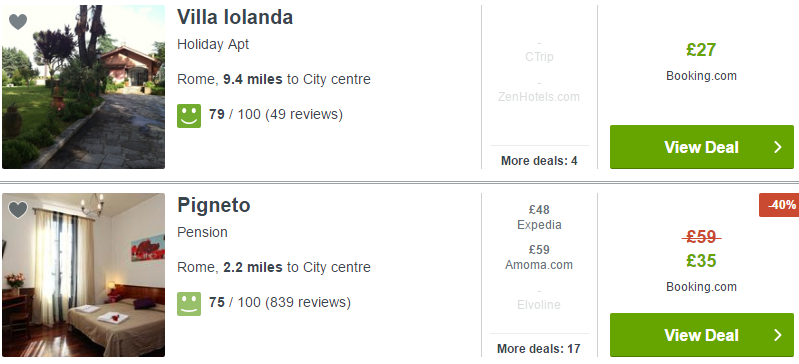Select the £27 Booking.com price

(x=701, y=50)
